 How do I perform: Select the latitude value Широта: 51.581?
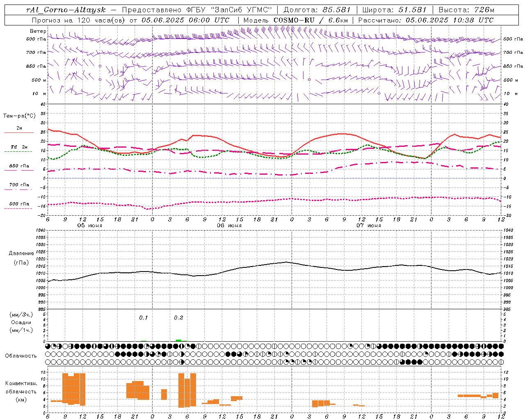[394, 10]
